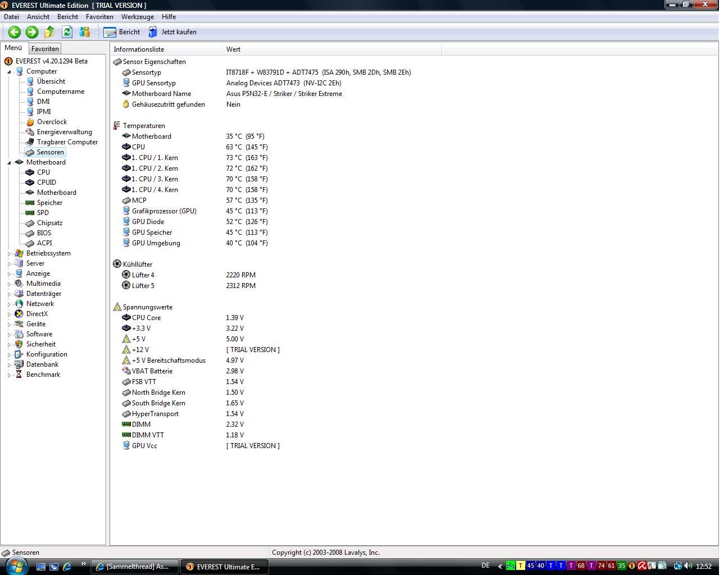Screen dimensions: 728x575
Task: Go back with the green left arrow
Action: [x=15, y=32]
